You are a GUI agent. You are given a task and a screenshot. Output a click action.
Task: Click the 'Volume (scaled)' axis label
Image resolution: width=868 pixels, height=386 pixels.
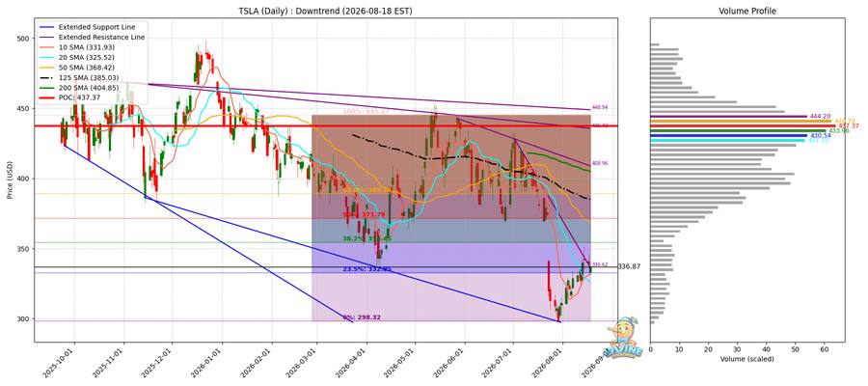(746, 359)
